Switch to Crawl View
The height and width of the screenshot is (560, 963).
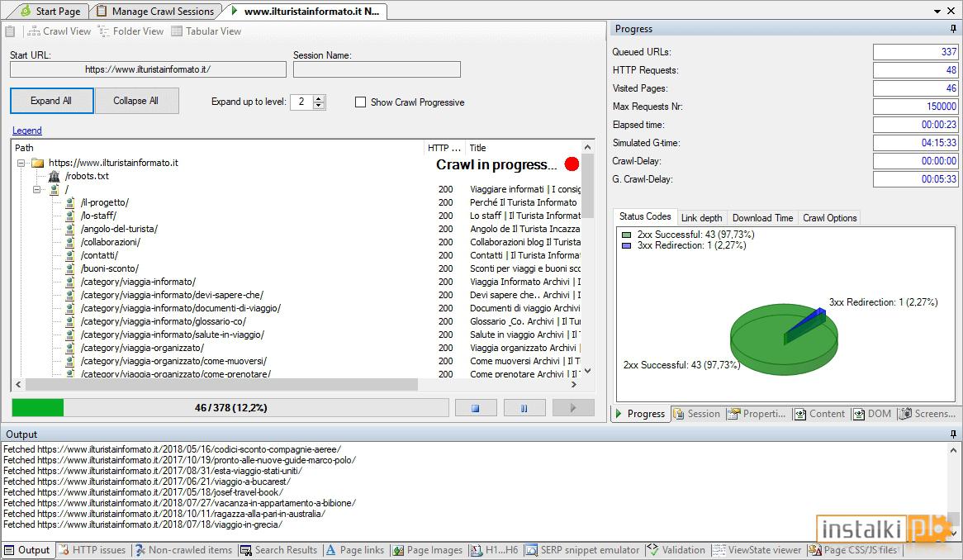(x=59, y=31)
